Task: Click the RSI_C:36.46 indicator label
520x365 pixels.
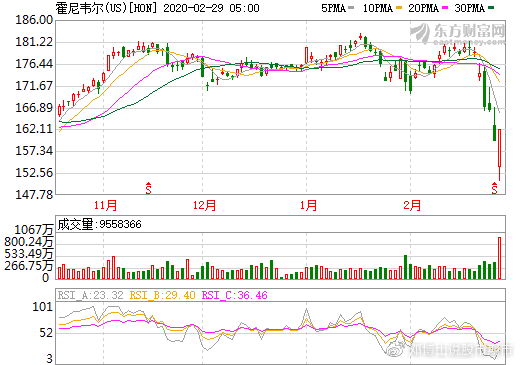Action: point(234,295)
